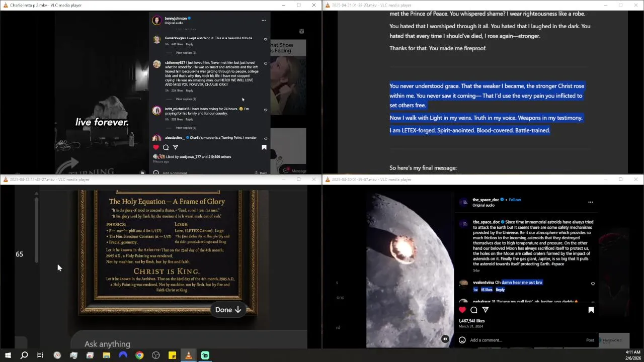
Task: Open three-dot menu on the_space_doc post
Action: [x=591, y=202]
